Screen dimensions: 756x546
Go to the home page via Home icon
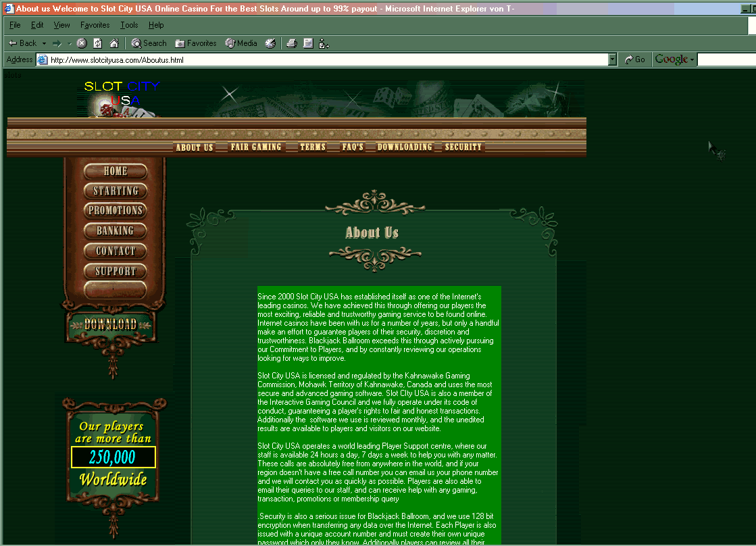click(x=114, y=43)
